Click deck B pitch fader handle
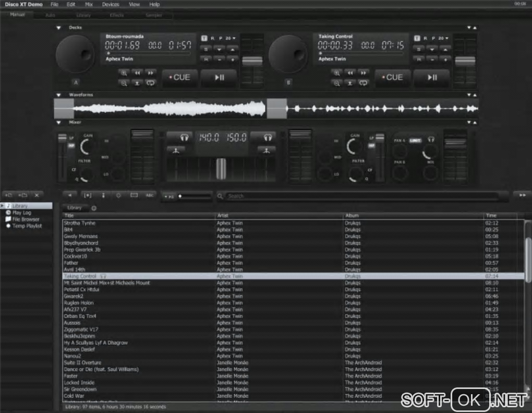Viewport: 532px width, 413px height. pos(465,61)
